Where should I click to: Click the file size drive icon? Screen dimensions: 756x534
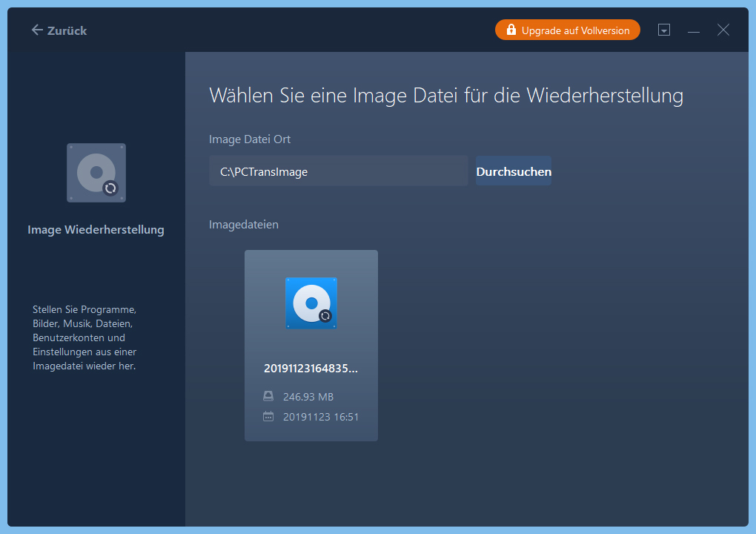point(268,397)
